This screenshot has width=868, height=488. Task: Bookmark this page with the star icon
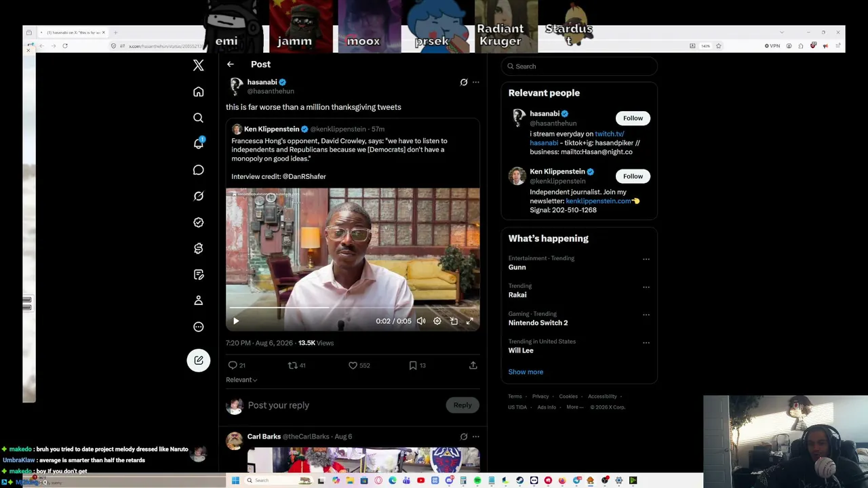719,46
